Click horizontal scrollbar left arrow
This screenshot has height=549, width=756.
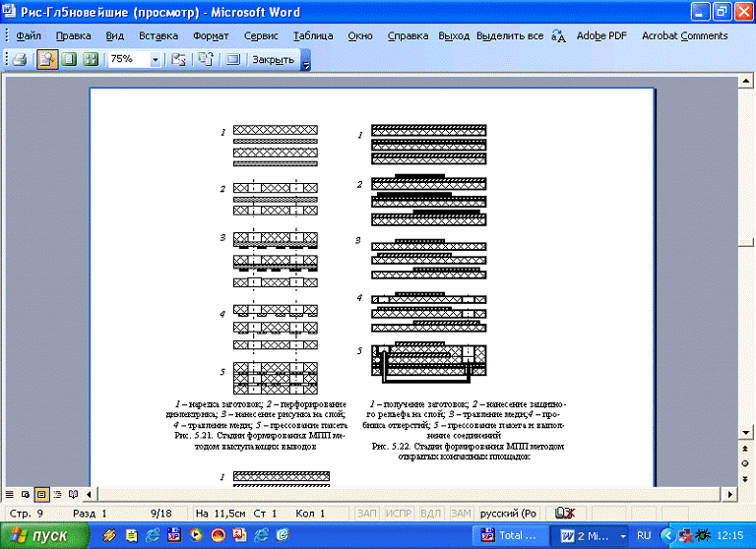pyautogui.click(x=90, y=494)
